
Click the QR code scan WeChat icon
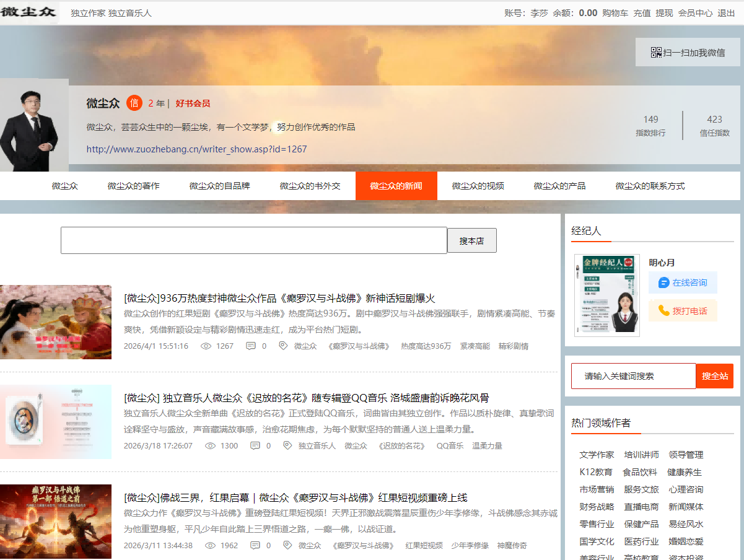click(656, 53)
